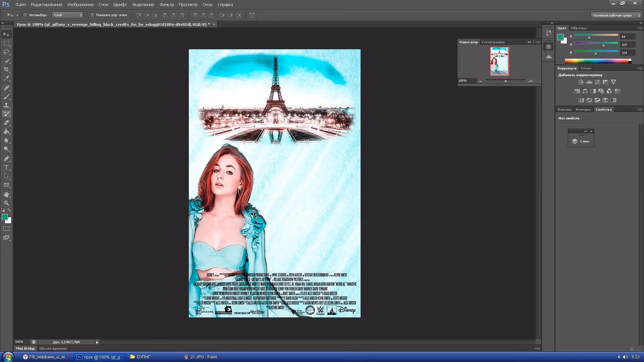Add a Levels adjustment

(589, 82)
